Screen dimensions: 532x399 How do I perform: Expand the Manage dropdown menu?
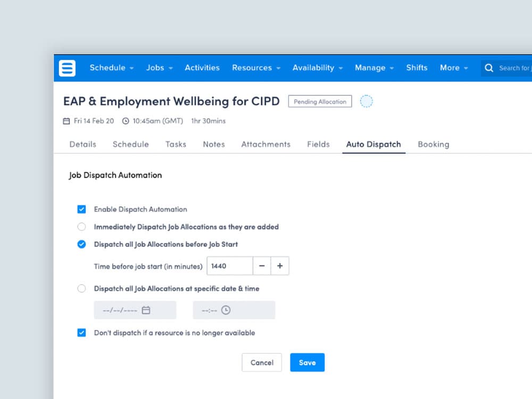coord(374,68)
